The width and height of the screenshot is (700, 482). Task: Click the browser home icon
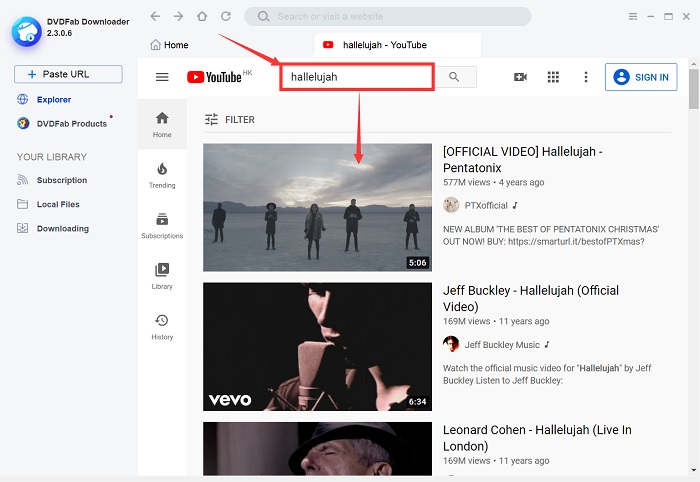point(202,17)
